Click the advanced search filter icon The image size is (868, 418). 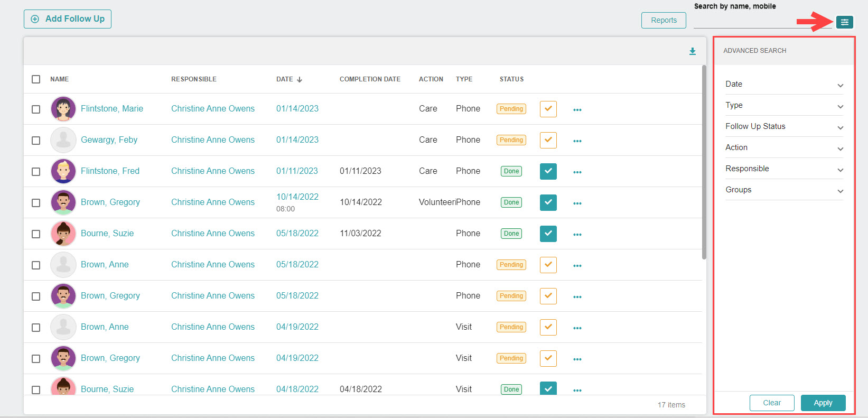[x=844, y=22]
